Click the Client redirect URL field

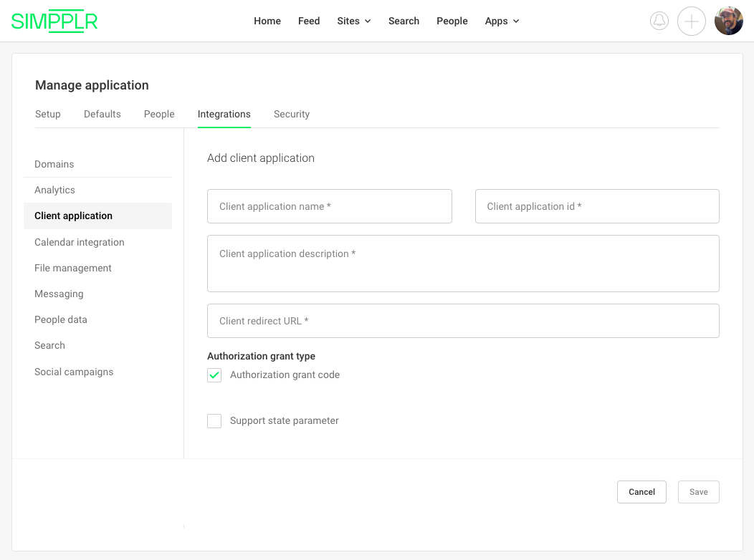coord(462,320)
